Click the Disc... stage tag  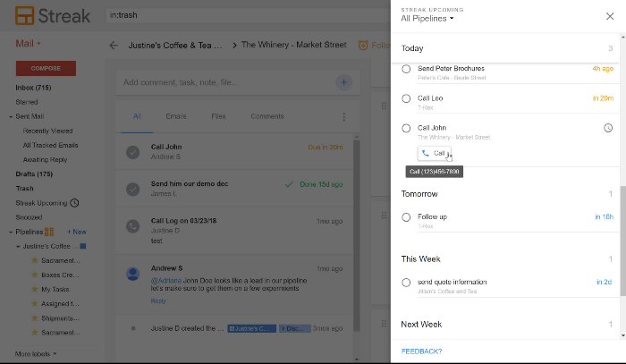click(x=294, y=328)
